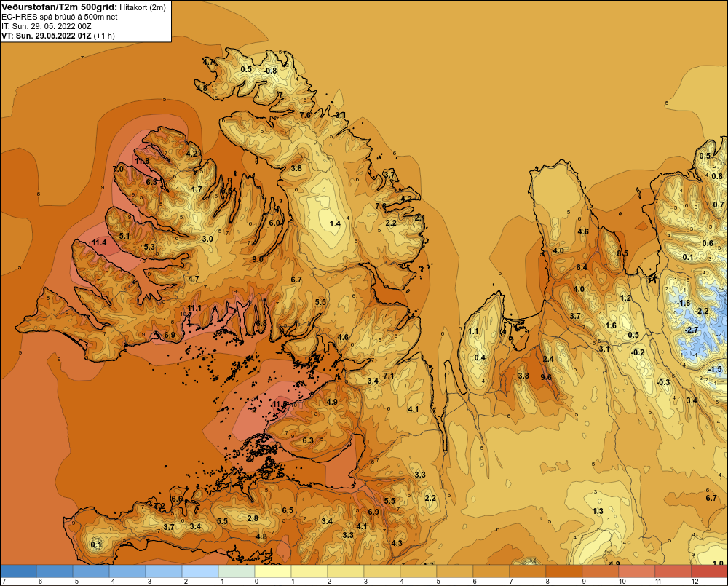Click the 11.1 temperature value
This screenshot has height=586, width=728.
pyautogui.click(x=194, y=309)
